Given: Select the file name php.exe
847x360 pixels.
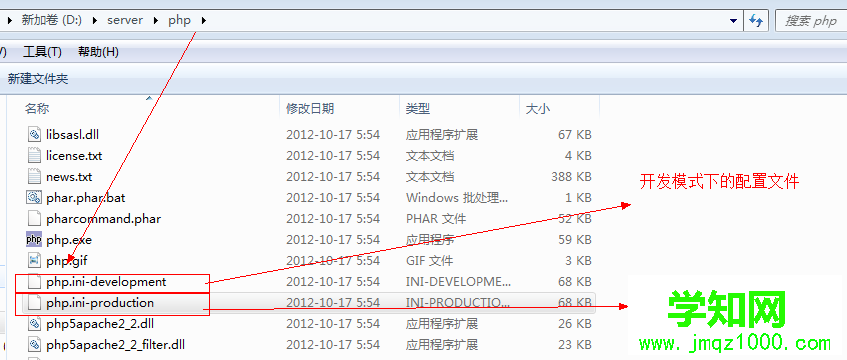Looking at the screenshot, I should click(x=69, y=239).
